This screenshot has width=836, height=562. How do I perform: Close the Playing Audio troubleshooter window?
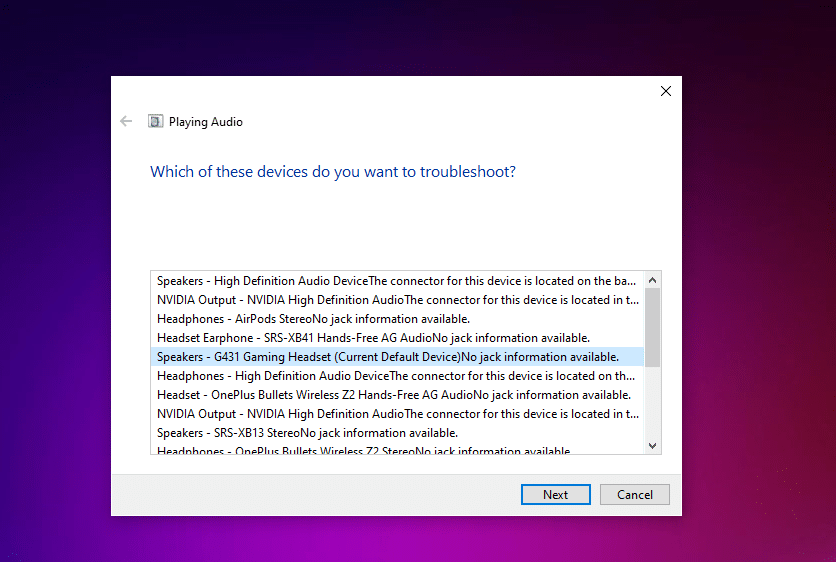pos(665,91)
